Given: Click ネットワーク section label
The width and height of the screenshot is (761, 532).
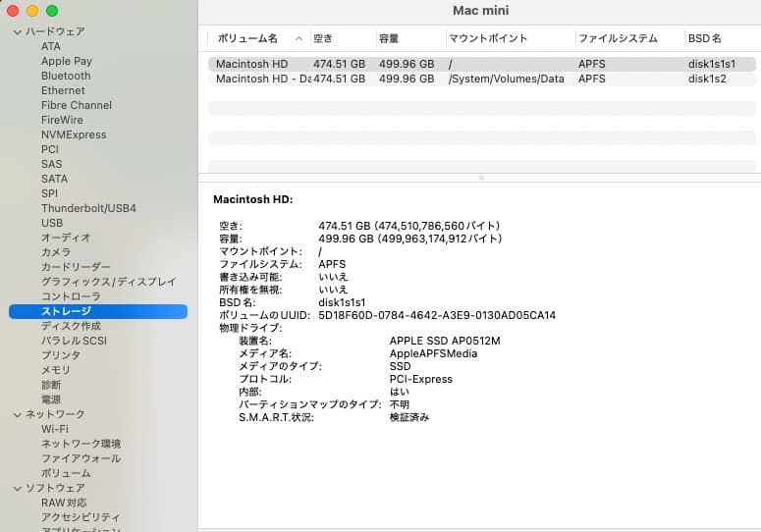Looking at the screenshot, I should (55, 414).
